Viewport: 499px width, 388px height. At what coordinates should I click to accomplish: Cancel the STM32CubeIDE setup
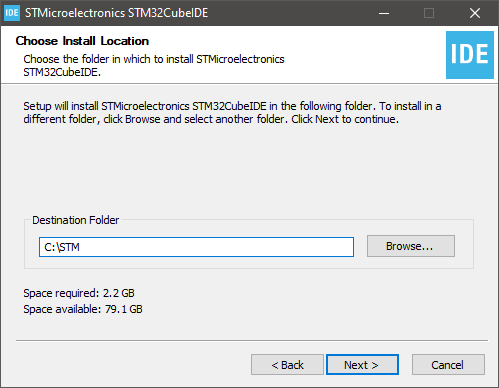click(x=448, y=365)
